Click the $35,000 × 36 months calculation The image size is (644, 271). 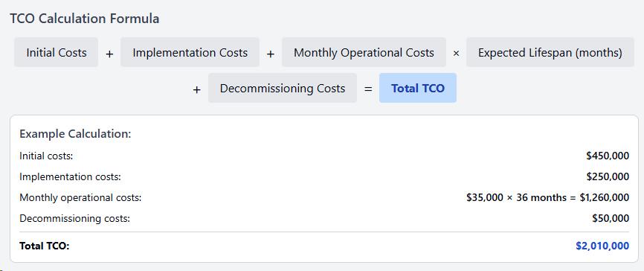(x=547, y=198)
